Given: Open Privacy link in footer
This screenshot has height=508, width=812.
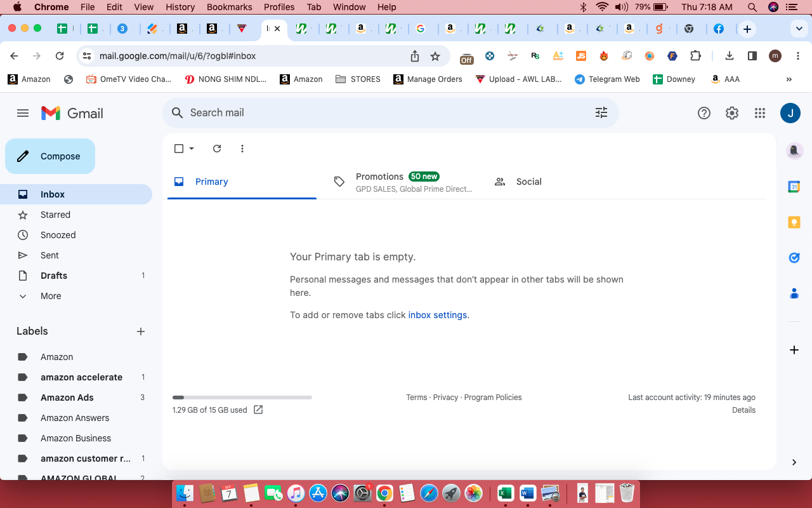Looking at the screenshot, I should tap(445, 398).
